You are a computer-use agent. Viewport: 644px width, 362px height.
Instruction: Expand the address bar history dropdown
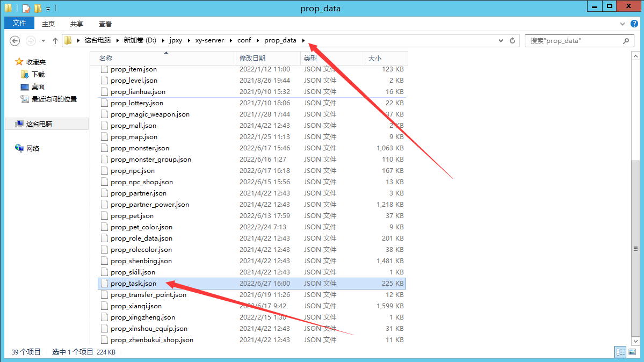pyautogui.click(x=501, y=41)
